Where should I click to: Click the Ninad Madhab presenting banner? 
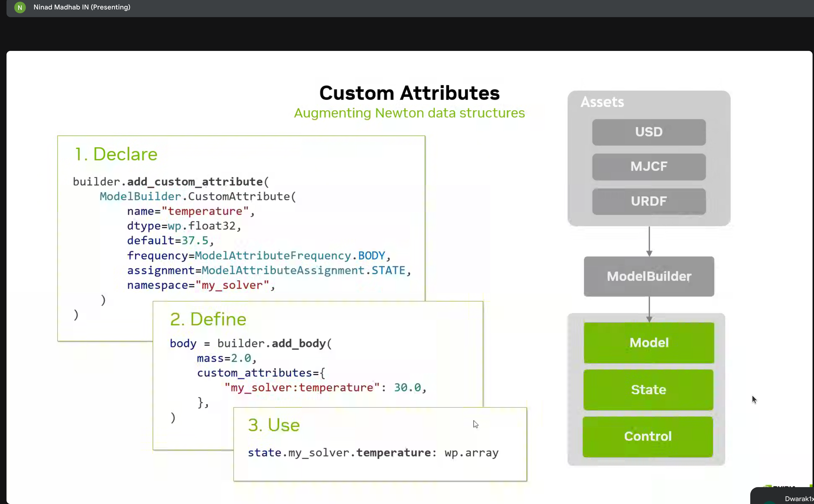point(81,7)
